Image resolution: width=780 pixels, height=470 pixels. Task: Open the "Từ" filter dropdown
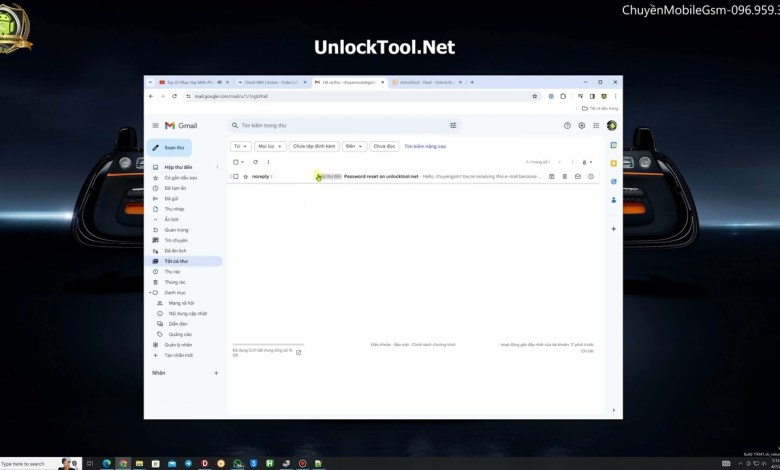click(240, 146)
